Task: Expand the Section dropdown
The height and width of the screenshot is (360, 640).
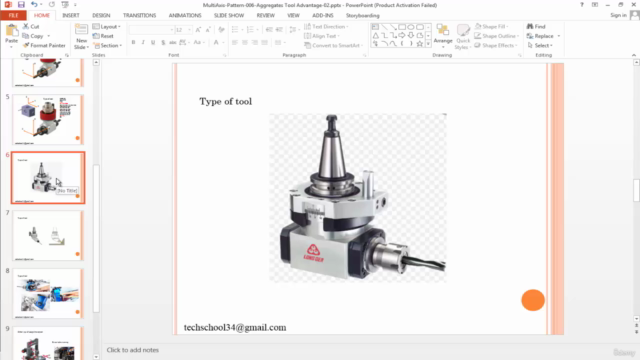Action: coord(107,45)
